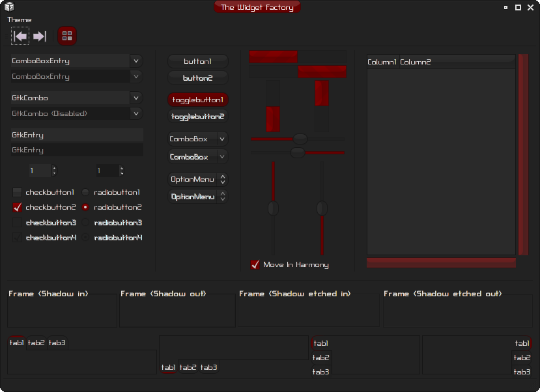
Task: Open the second ComboBox dropdown
Action: [197, 157]
